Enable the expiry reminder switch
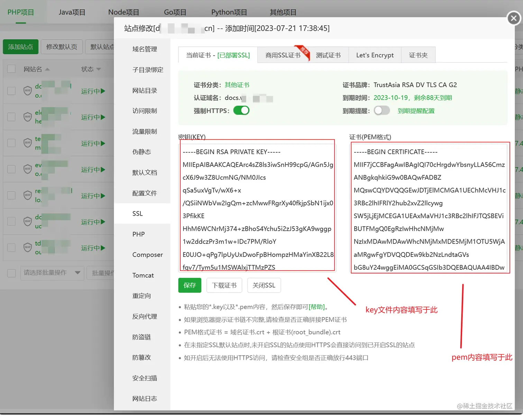The width and height of the screenshot is (523, 420). tap(382, 111)
